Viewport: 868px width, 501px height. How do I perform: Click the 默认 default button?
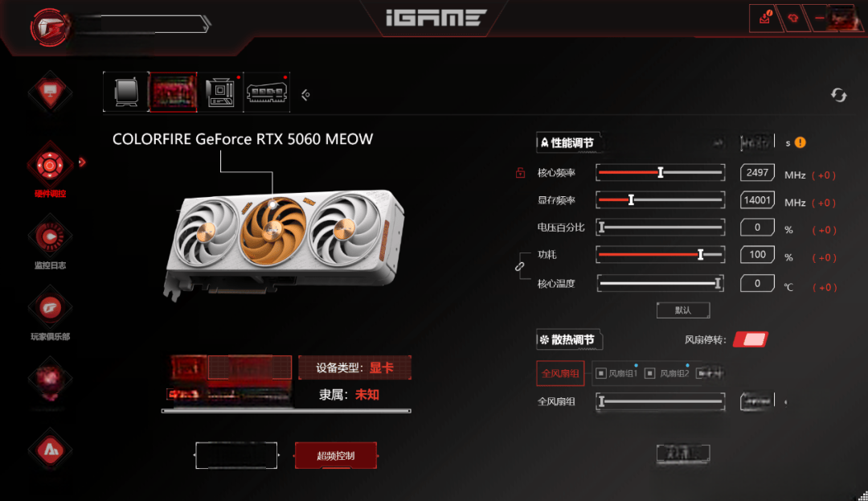(x=683, y=310)
